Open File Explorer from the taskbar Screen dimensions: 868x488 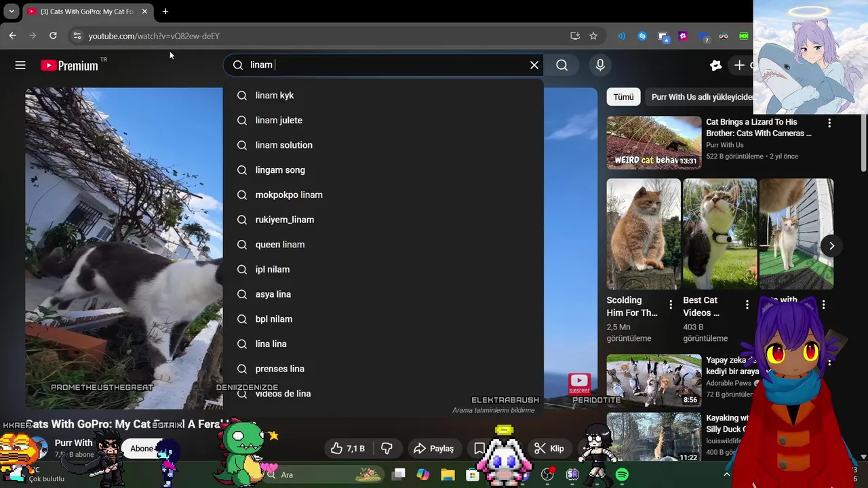point(448,474)
